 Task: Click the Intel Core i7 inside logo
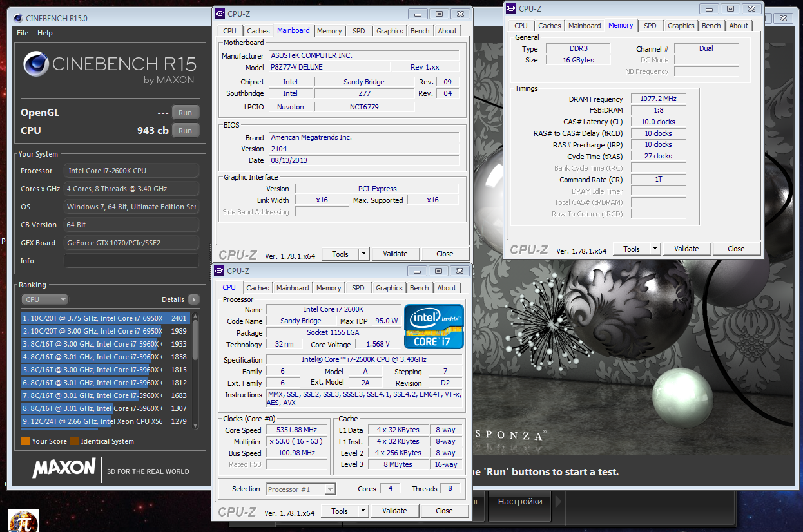coord(434,327)
